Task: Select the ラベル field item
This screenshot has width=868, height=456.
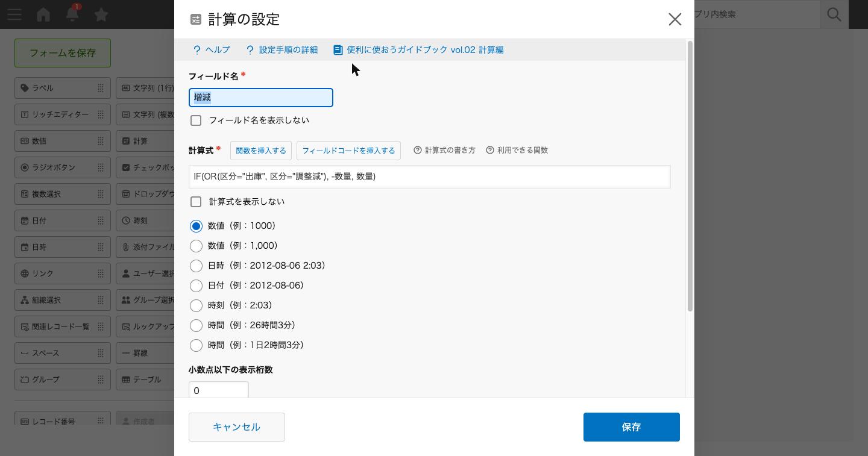Action: (x=63, y=88)
